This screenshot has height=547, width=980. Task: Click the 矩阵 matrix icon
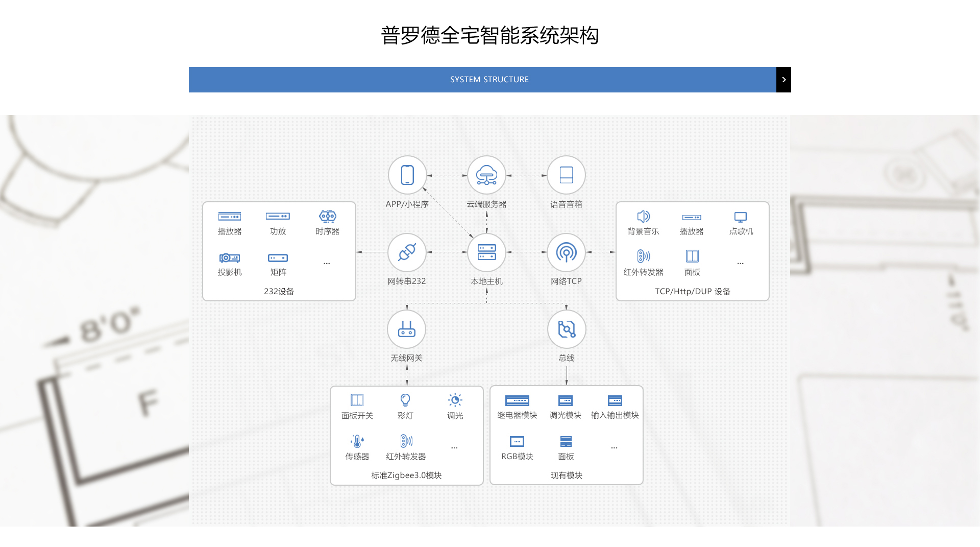click(x=278, y=258)
